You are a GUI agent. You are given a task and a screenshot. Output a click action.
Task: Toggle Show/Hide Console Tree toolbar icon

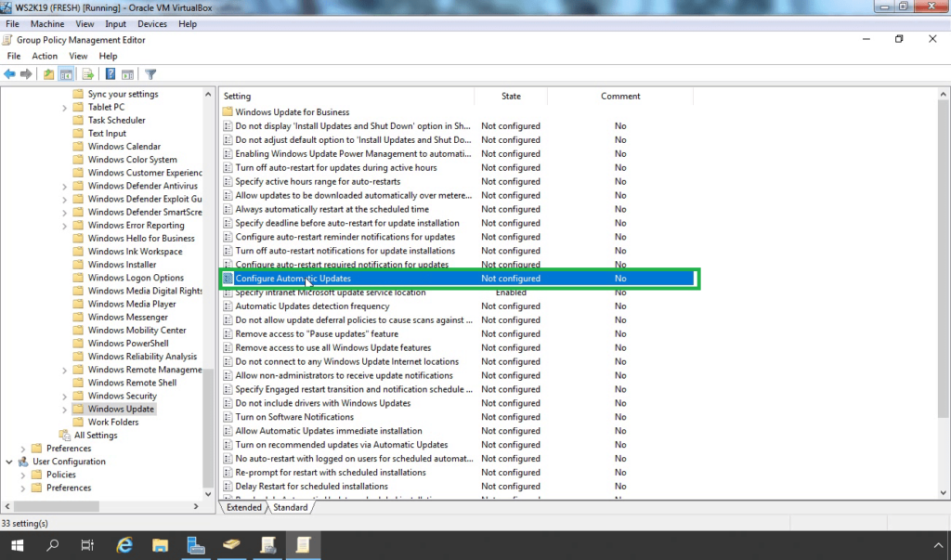pos(66,74)
